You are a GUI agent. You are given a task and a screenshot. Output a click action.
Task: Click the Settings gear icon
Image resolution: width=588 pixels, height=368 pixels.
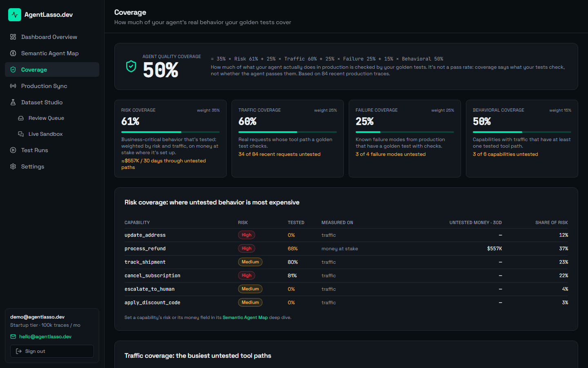point(13,166)
